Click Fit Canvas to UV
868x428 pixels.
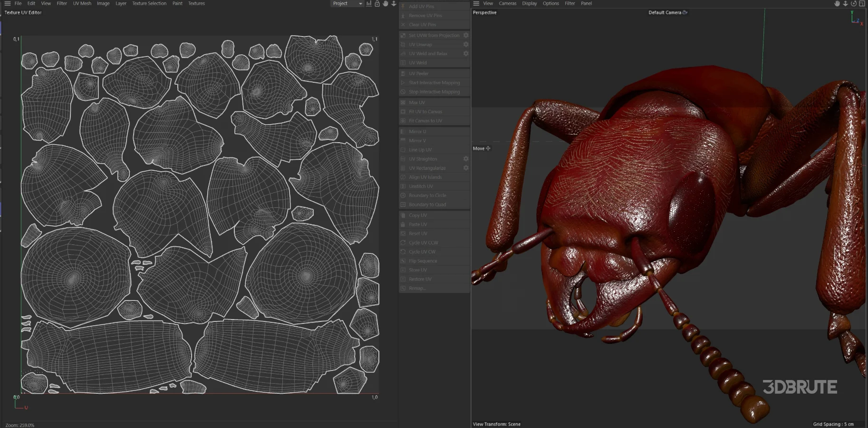(x=434, y=120)
